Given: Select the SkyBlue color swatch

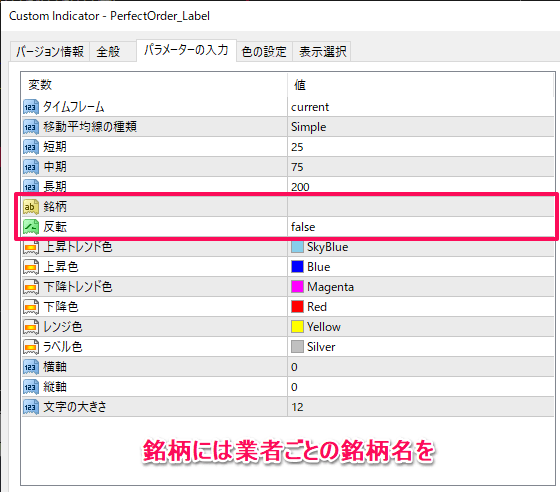Looking at the screenshot, I should [297, 247].
